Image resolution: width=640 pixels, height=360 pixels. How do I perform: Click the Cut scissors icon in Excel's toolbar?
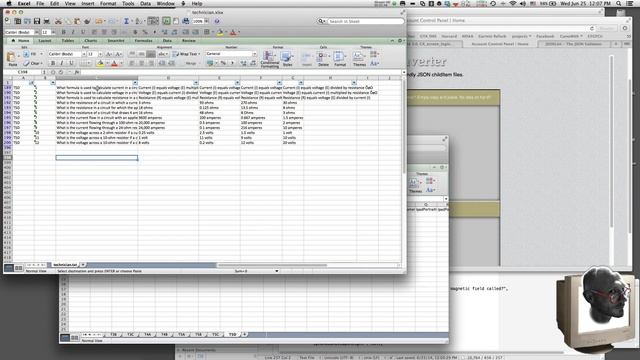[58, 21]
